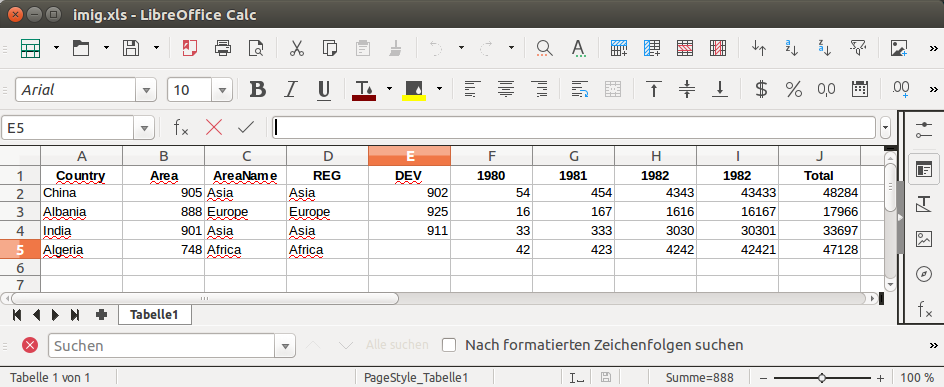Click the horizontal scrollbar
This screenshot has height=387, width=944.
click(205, 298)
